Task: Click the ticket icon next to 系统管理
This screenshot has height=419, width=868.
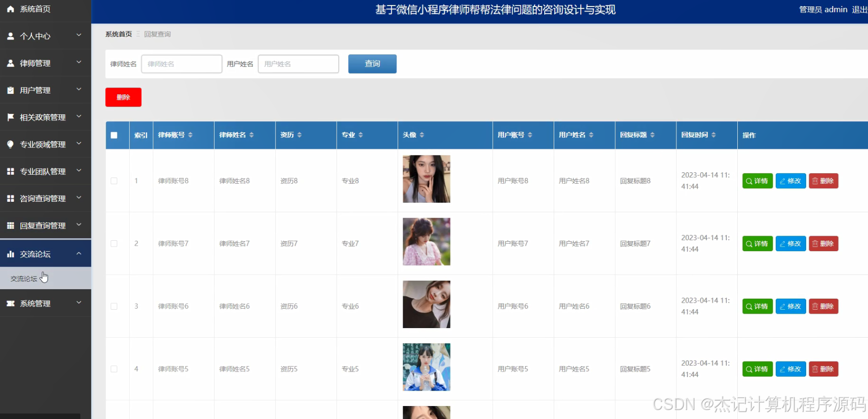Action: tap(10, 303)
